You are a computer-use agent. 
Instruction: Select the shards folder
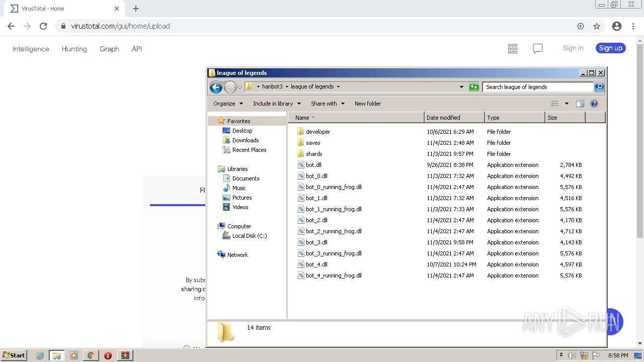pos(314,154)
